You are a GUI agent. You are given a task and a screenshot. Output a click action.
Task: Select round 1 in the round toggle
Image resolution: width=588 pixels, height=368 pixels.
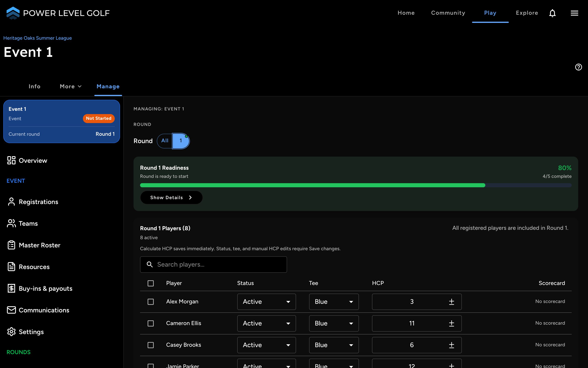[180, 141]
